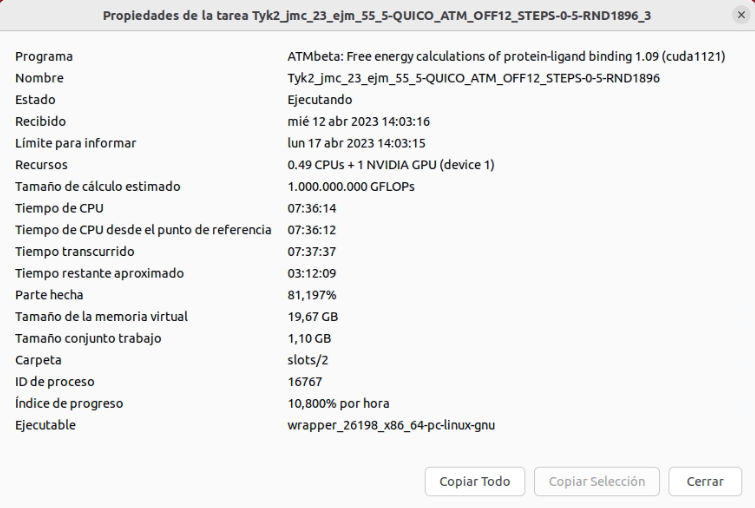The height and width of the screenshot is (508, 755).
Task: Select the ID de proceso value 16767
Action: click(x=305, y=381)
